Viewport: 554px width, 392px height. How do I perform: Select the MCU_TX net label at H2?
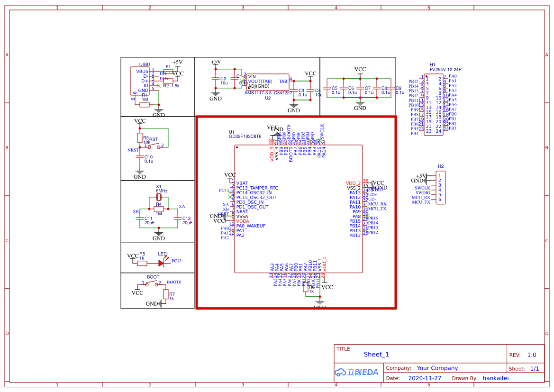pyautogui.click(x=421, y=202)
